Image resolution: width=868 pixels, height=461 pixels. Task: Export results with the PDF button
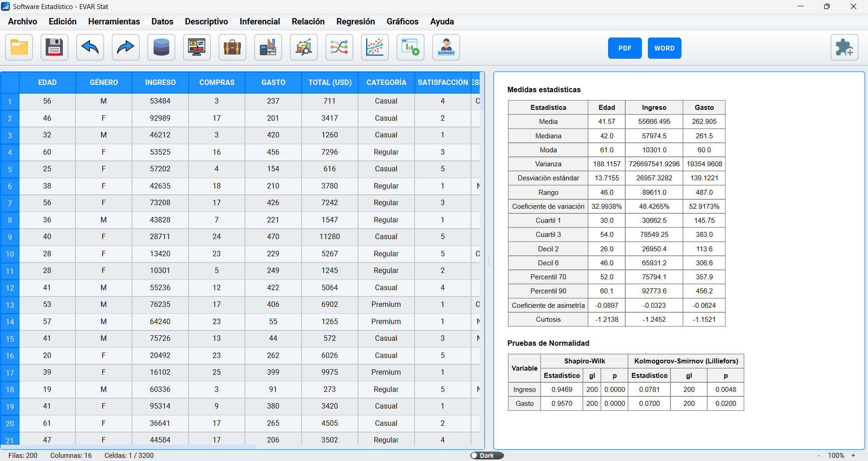[624, 48]
